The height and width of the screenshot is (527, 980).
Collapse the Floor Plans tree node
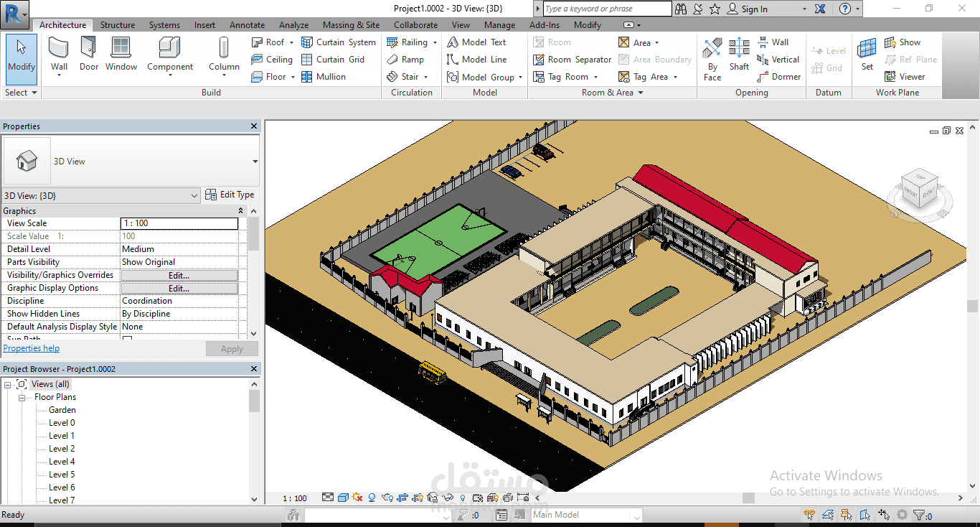[x=22, y=397]
